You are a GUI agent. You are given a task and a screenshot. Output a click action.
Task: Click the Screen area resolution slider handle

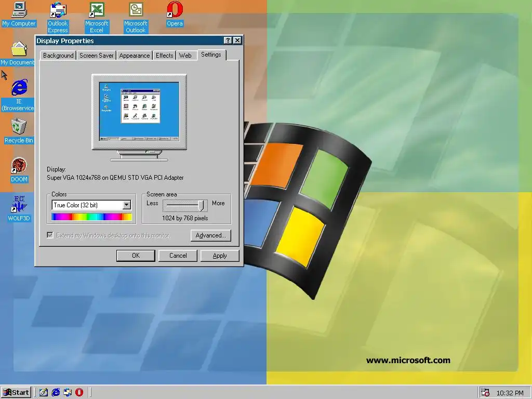(202, 205)
